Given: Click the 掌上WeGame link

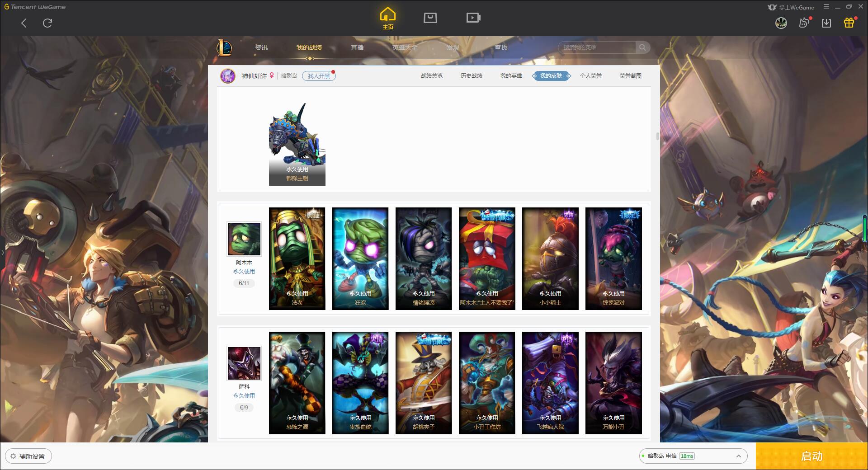Looking at the screenshot, I should [791, 7].
